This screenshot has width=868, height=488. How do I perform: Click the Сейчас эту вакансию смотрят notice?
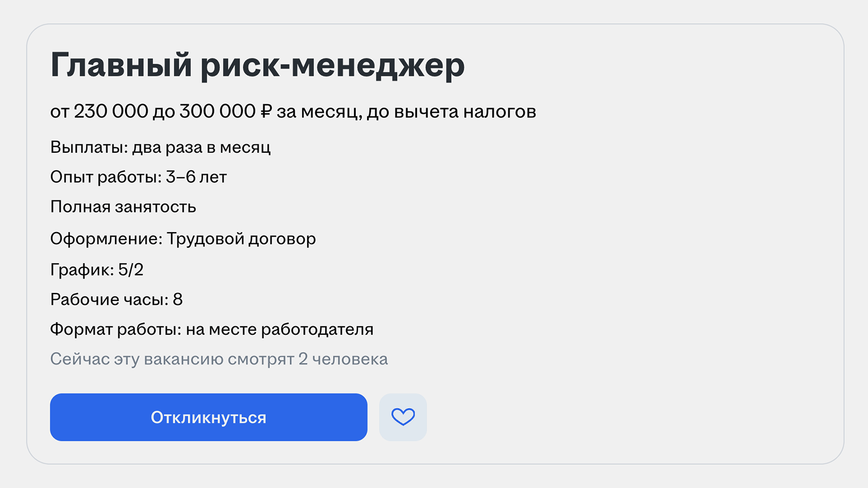[219, 360]
